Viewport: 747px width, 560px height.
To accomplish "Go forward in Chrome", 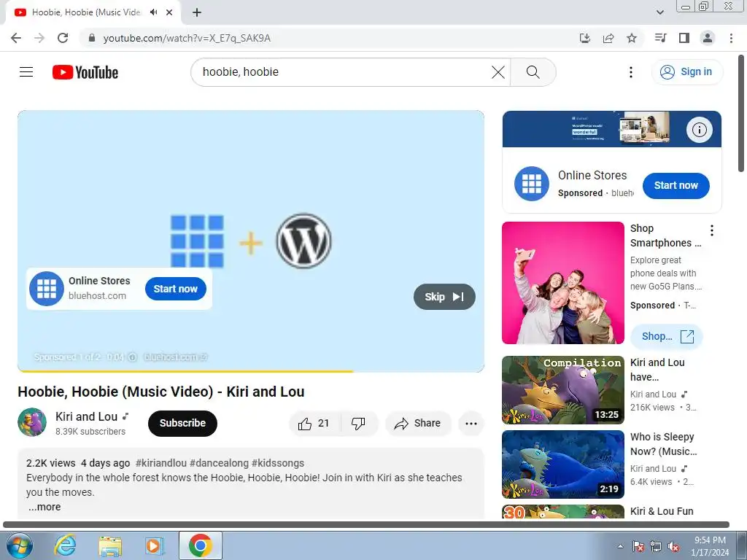I will point(39,38).
